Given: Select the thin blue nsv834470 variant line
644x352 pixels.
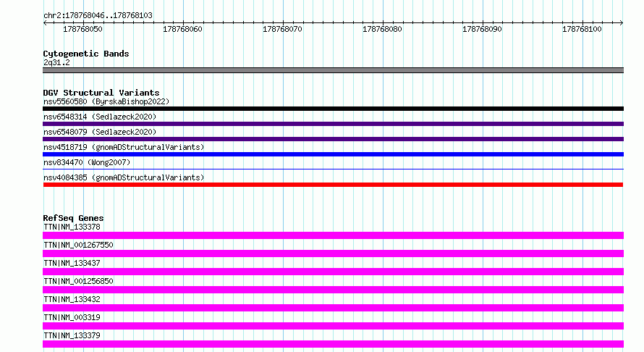Looking at the screenshot, I should pos(333,169).
